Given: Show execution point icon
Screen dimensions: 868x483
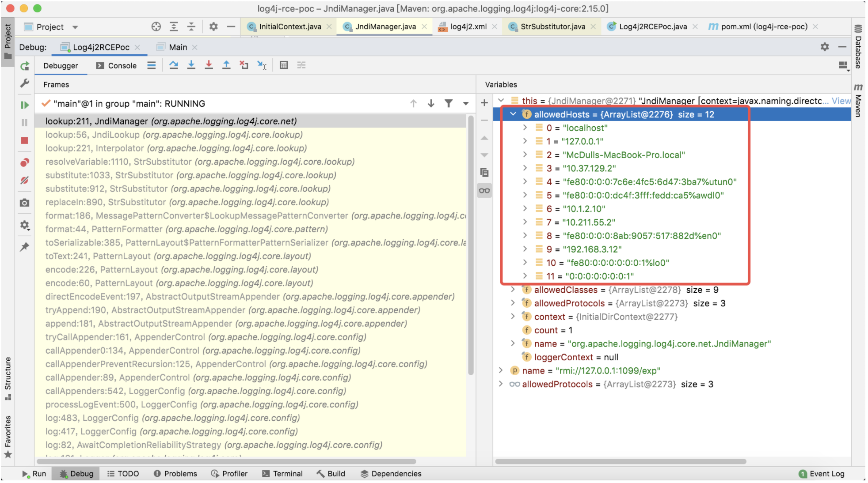Looking at the screenshot, I should [x=152, y=65].
